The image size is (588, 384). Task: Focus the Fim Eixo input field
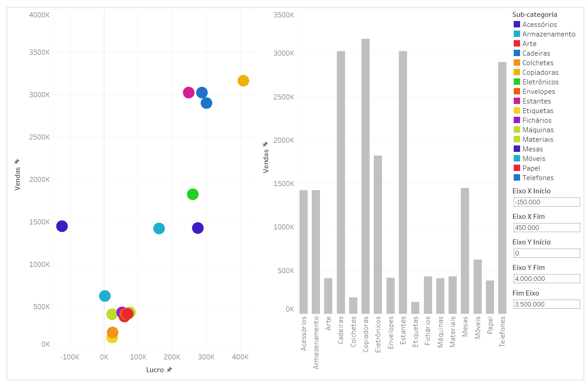547,304
